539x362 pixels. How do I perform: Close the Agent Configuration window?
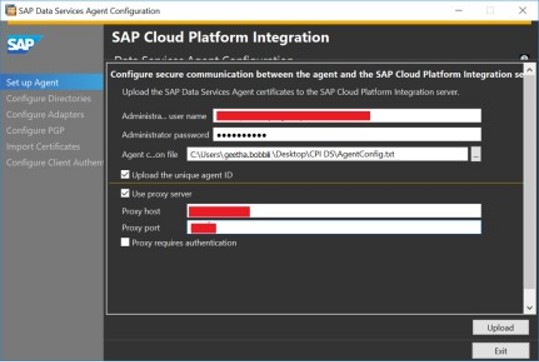click(522, 11)
